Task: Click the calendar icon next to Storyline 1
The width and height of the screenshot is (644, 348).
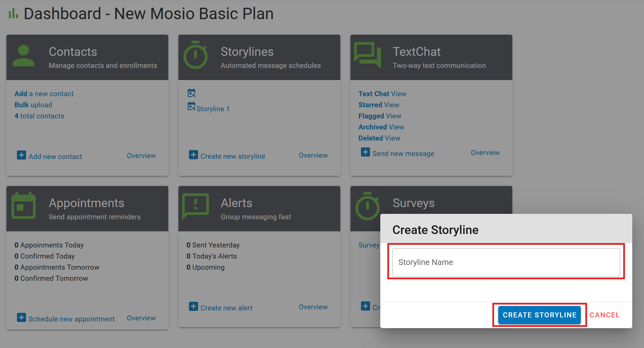Action: [x=191, y=106]
